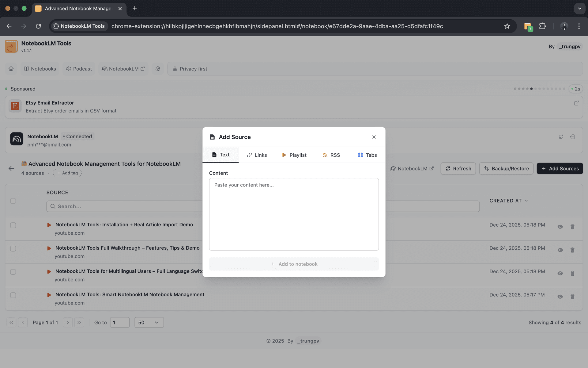Click the home icon in navigation bar
This screenshot has height=368, width=588.
point(11,69)
